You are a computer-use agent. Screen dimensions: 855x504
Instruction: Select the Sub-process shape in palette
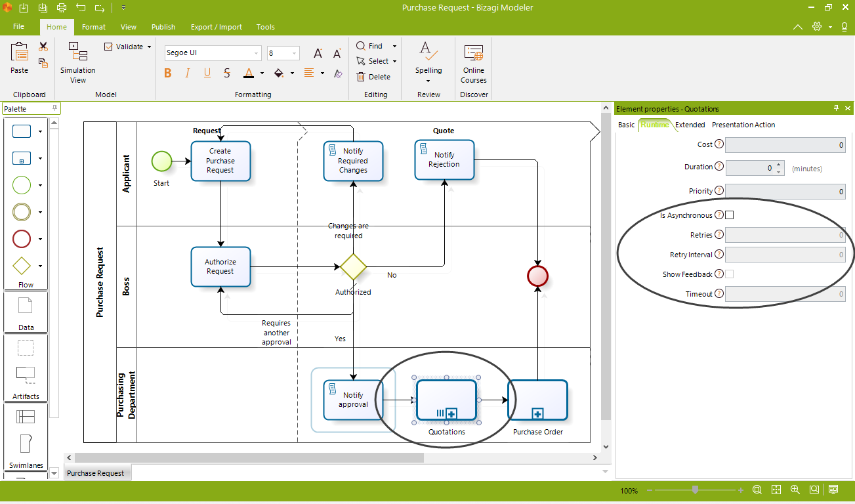tap(22, 158)
